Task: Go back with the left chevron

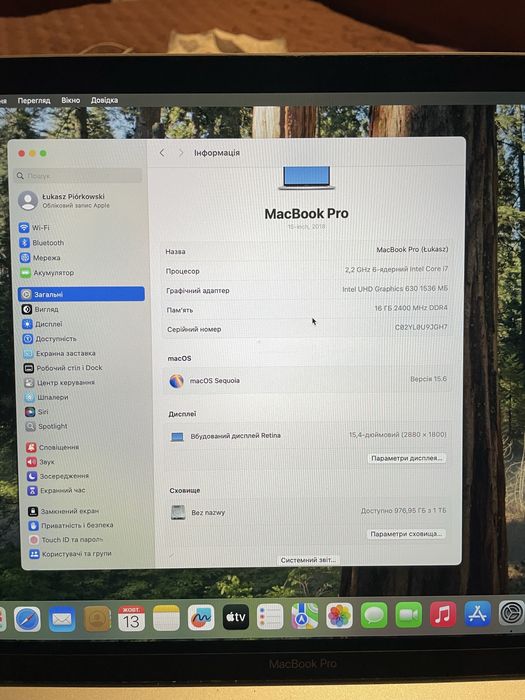Action: tap(162, 153)
